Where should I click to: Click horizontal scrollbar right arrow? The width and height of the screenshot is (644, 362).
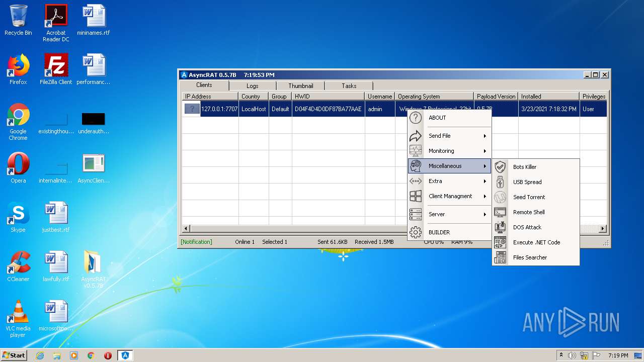coord(603,228)
